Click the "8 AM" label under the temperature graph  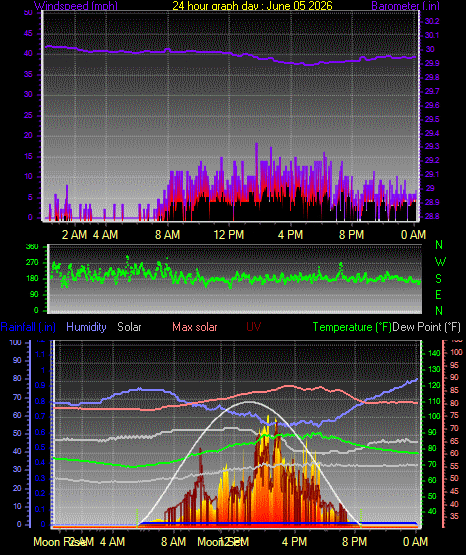pyautogui.click(x=173, y=542)
